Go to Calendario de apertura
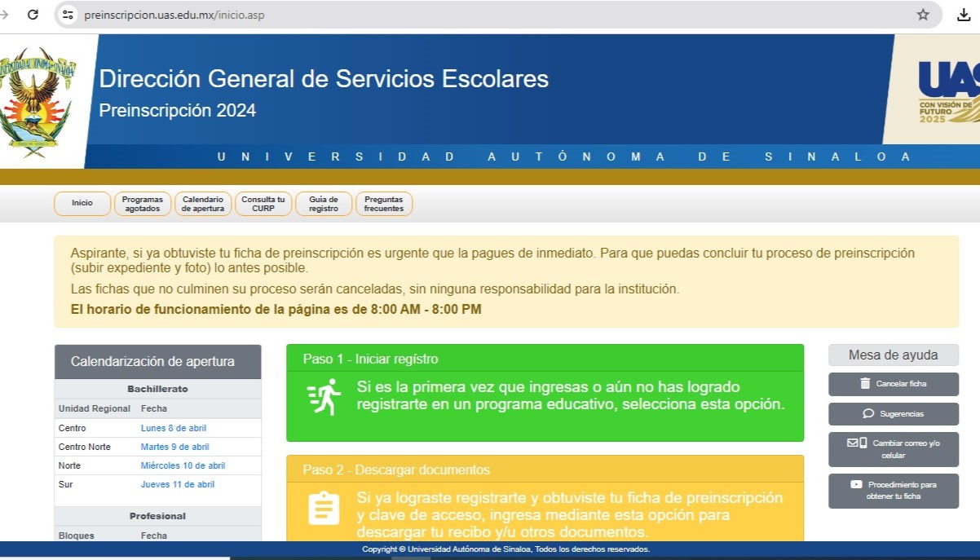Viewport: 980px width, 560px height. [203, 204]
